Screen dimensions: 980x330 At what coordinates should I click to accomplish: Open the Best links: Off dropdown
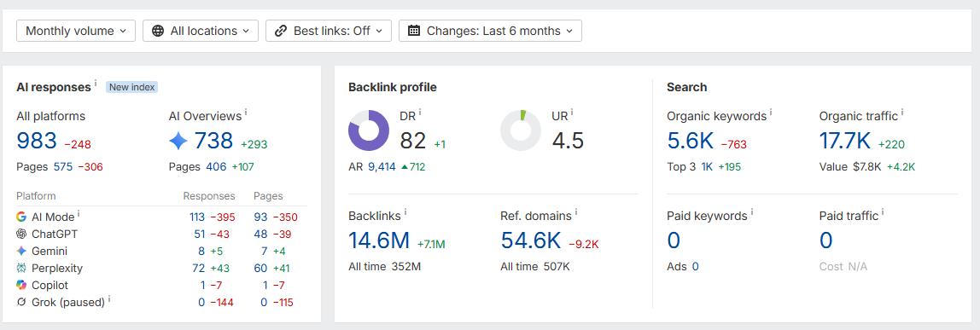[x=329, y=31]
